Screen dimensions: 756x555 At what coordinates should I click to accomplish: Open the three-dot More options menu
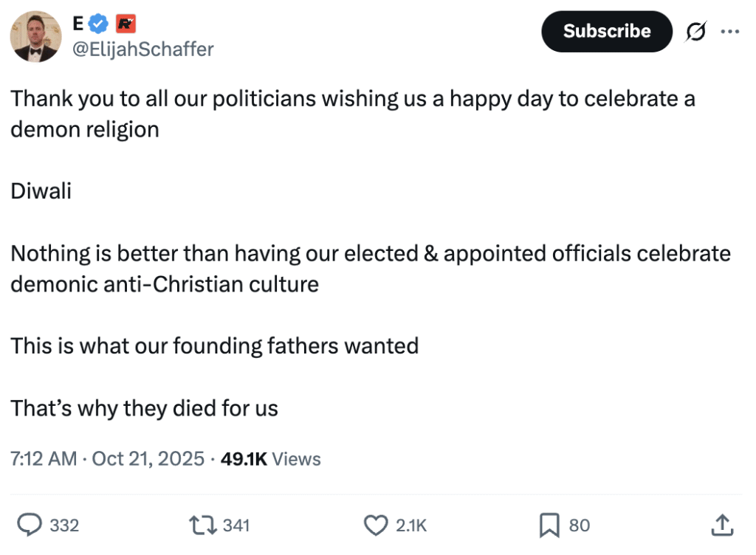[729, 32]
